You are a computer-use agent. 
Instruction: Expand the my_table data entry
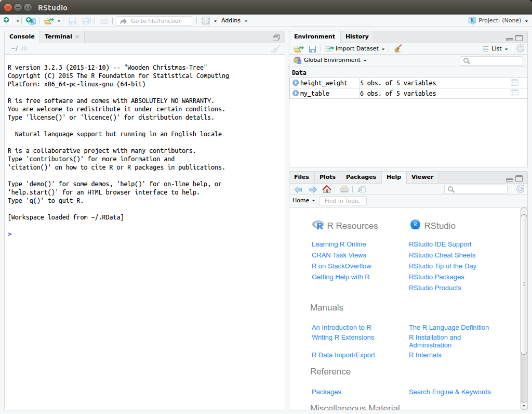point(296,94)
